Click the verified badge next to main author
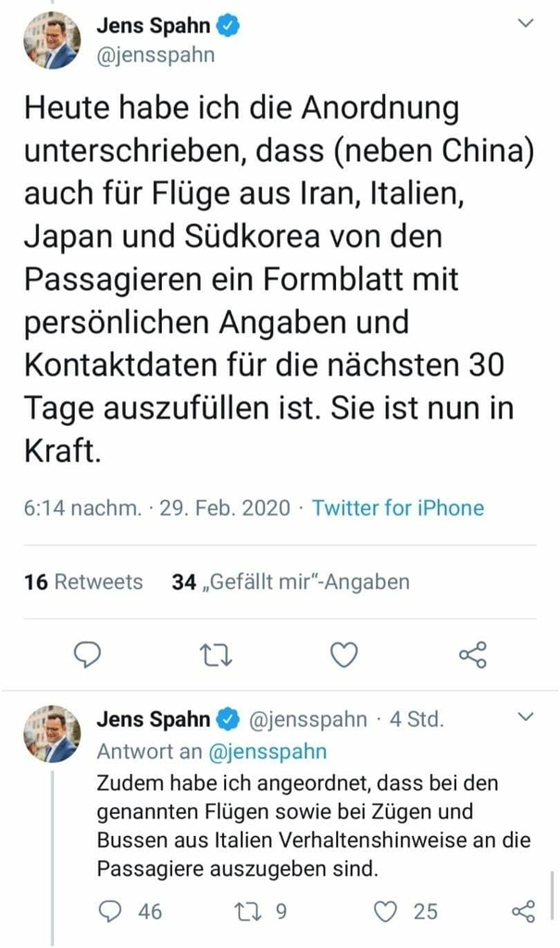 pos(229,27)
